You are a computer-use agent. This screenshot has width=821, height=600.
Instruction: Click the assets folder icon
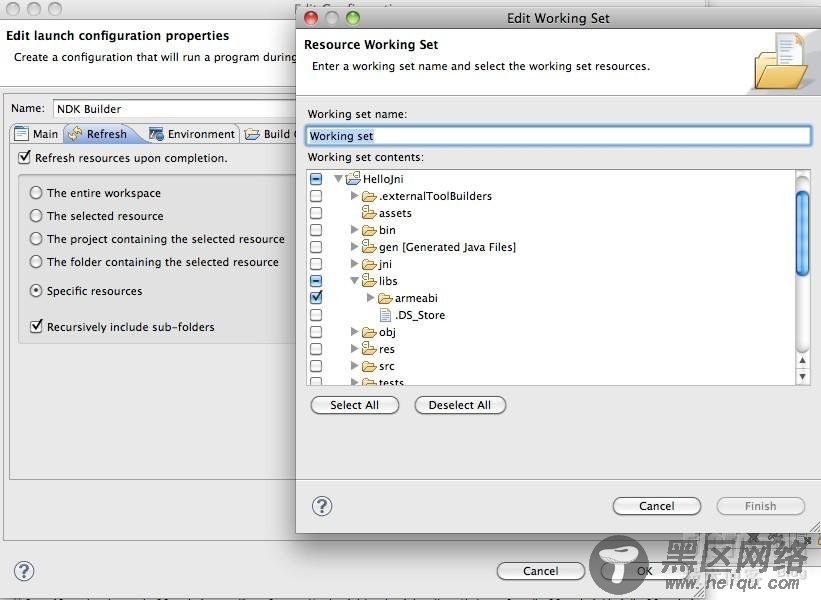[x=369, y=213]
